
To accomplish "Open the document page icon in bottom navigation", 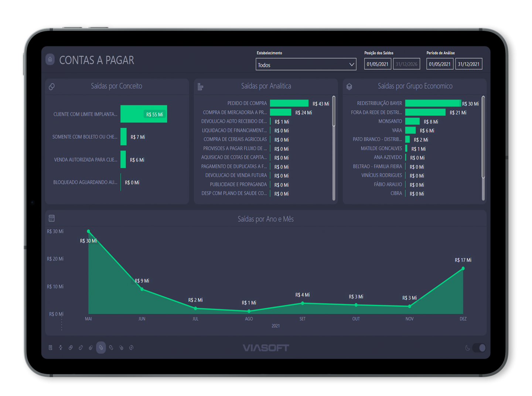I will 51,348.
